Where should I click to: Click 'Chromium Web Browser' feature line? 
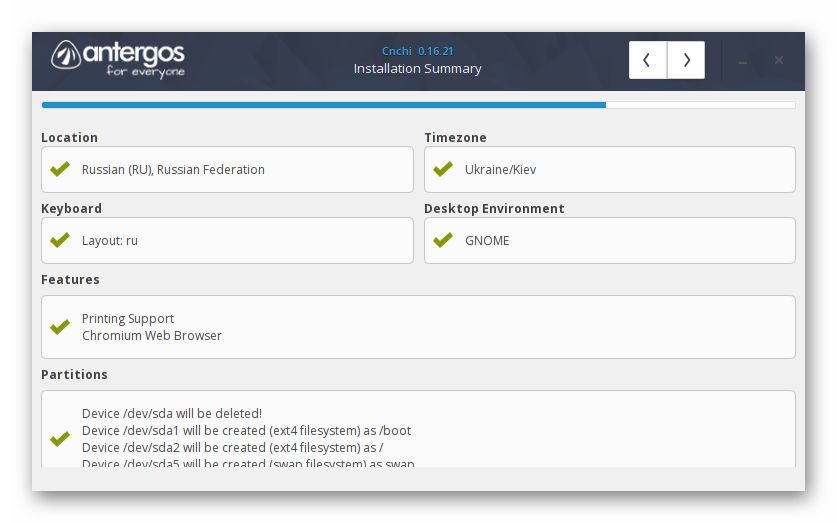tap(152, 336)
